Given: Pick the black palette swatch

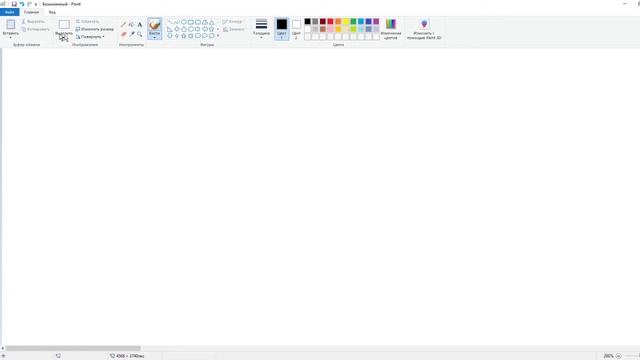Looking at the screenshot, I should (x=308, y=22).
